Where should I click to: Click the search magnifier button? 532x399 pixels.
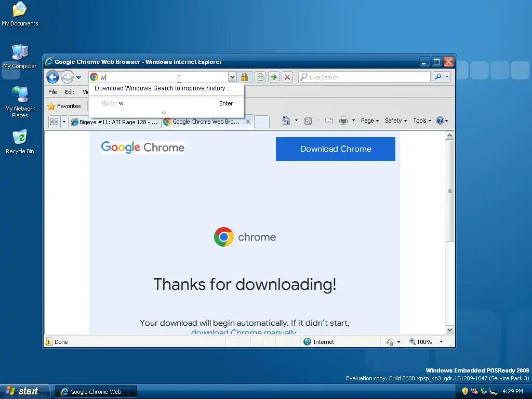438,77
